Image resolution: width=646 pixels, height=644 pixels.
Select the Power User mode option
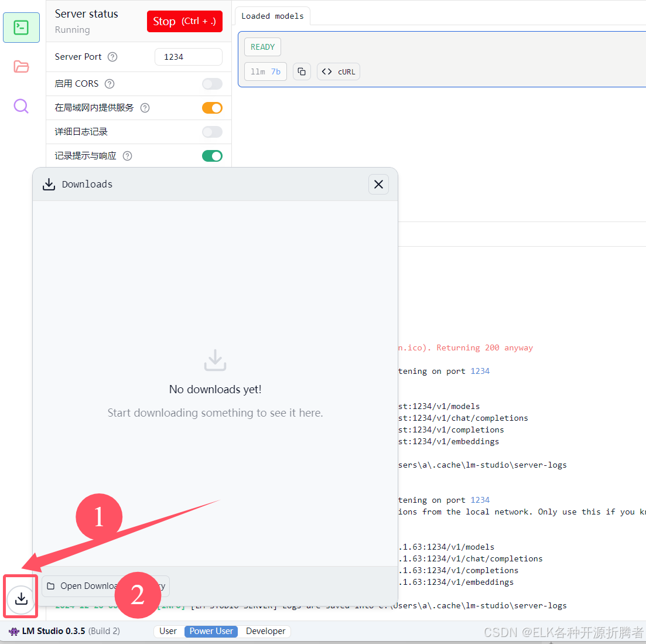click(x=211, y=631)
